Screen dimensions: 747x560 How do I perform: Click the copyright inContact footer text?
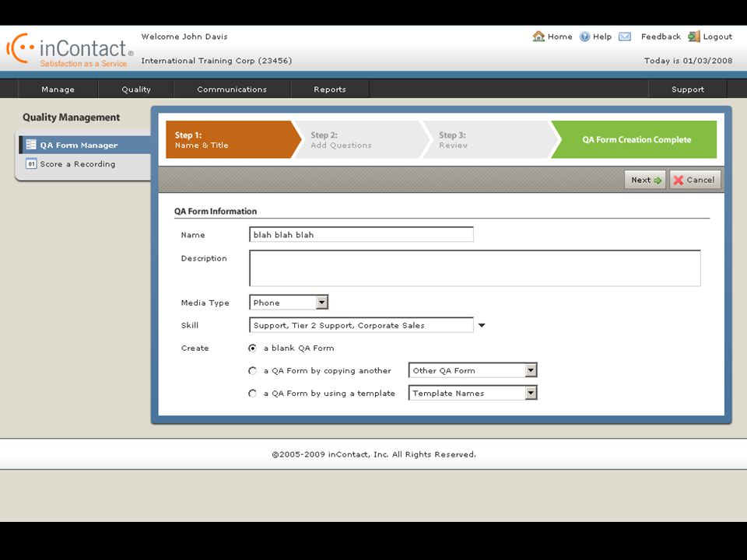point(373,454)
